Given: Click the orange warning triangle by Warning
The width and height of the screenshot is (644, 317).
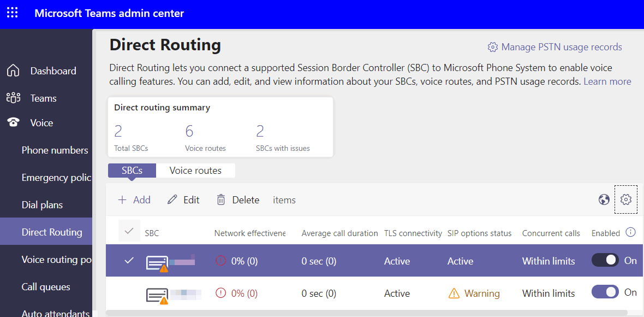Looking at the screenshot, I should 454,293.
